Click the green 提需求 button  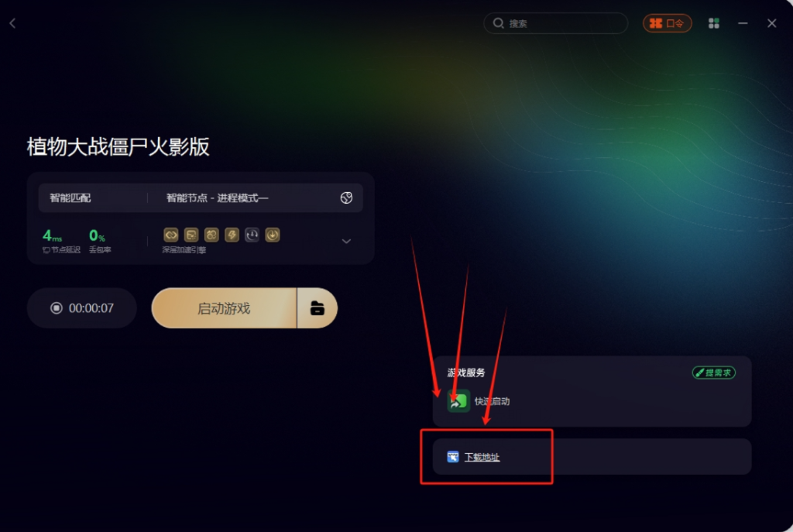tap(713, 372)
